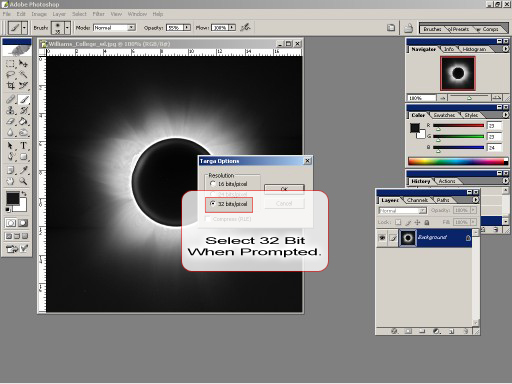512x384 pixels.
Task: Click the Background layer thumbnail
Action: tap(408, 238)
